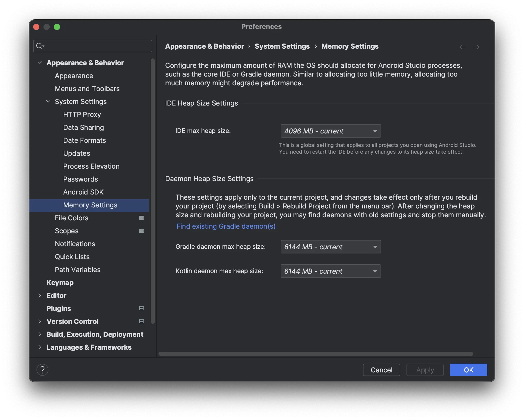Viewport: 524px width, 420px height.
Task: Click project-level icon beside Version Control
Action: click(142, 321)
